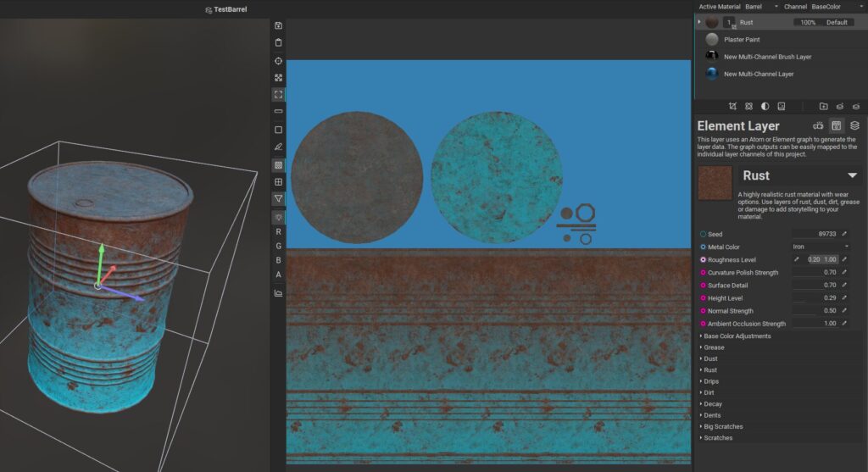The image size is (868, 472).
Task: Expand the Base Color Adjustments section
Action: [736, 336]
